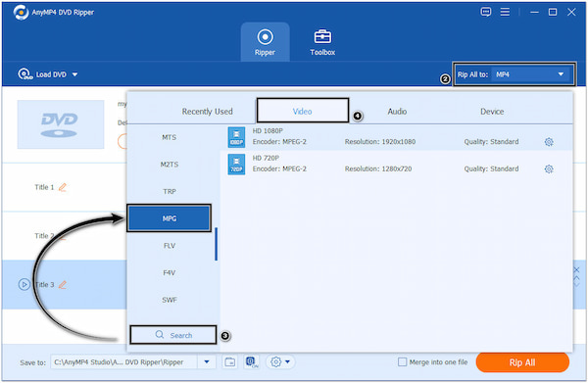
Task: Expand the Load DVD dropdown arrow
Action: pyautogui.click(x=74, y=74)
